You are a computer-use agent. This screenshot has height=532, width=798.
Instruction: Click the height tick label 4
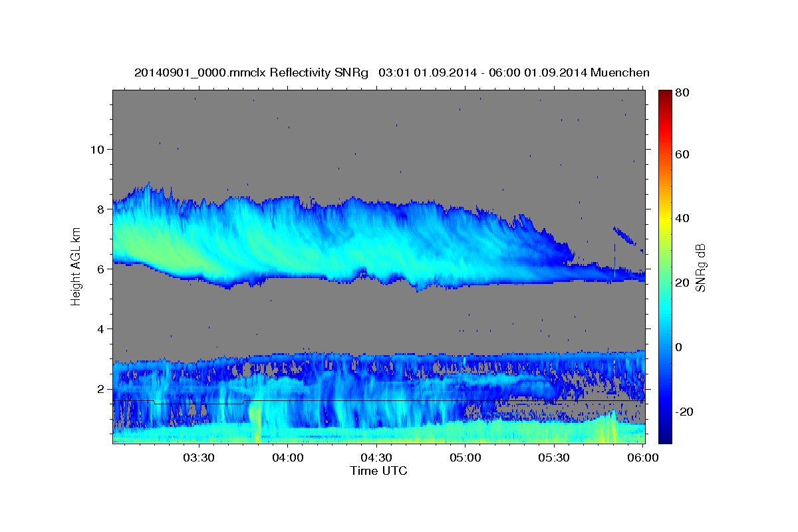tap(101, 329)
